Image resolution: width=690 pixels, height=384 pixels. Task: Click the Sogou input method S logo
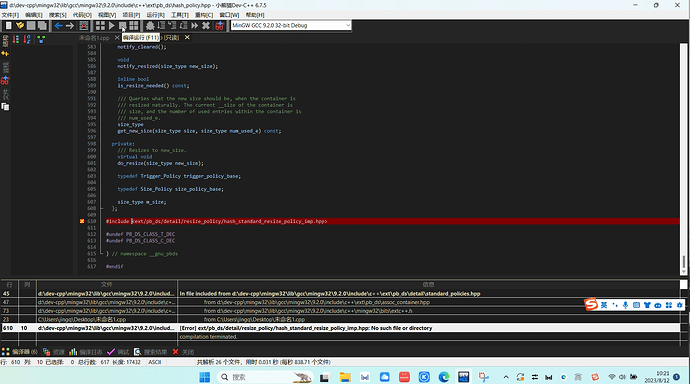591,304
